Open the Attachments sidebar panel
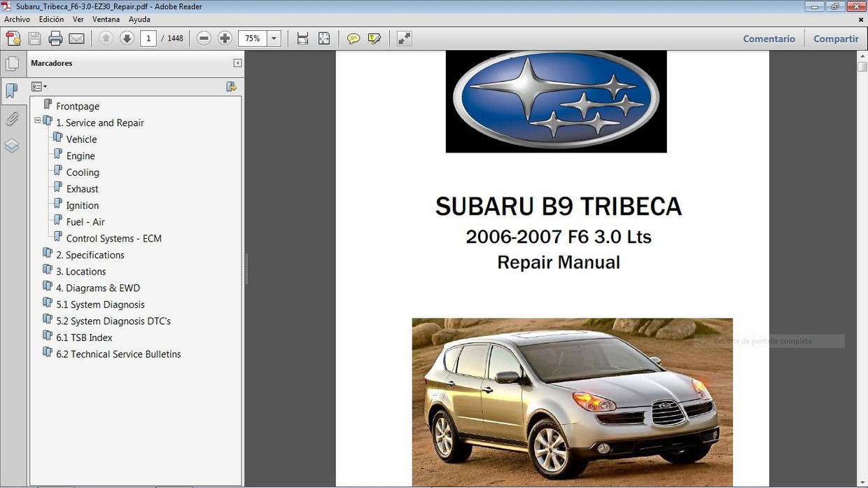 click(13, 118)
